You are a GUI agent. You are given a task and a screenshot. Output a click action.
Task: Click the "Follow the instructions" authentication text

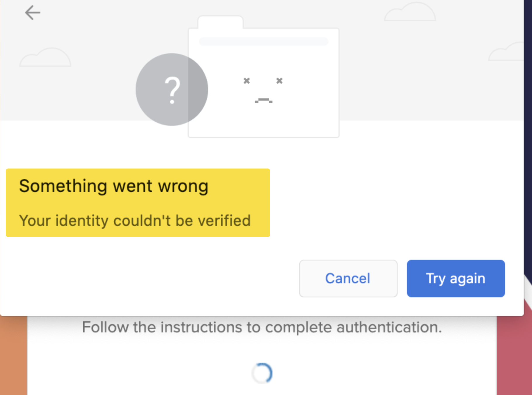coord(262,327)
